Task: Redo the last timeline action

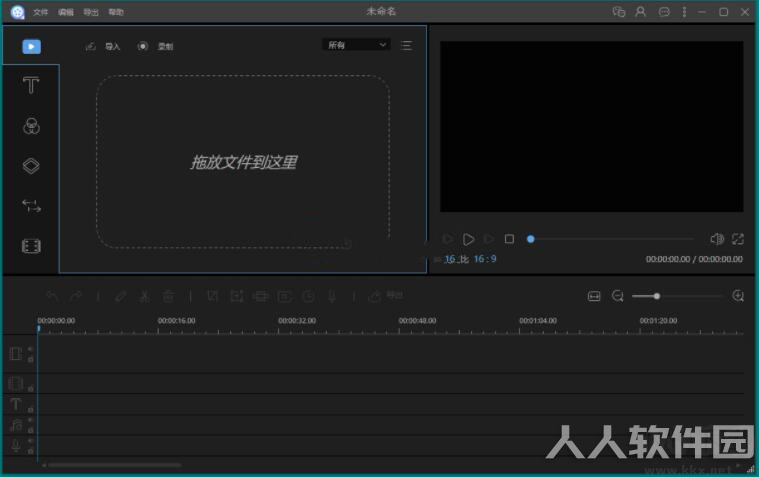Action: point(76,296)
